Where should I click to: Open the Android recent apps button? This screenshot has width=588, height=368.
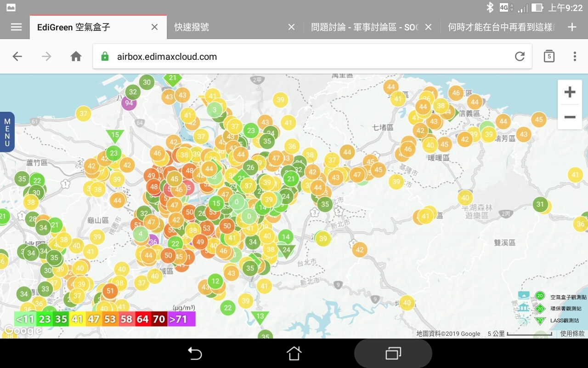[393, 353]
